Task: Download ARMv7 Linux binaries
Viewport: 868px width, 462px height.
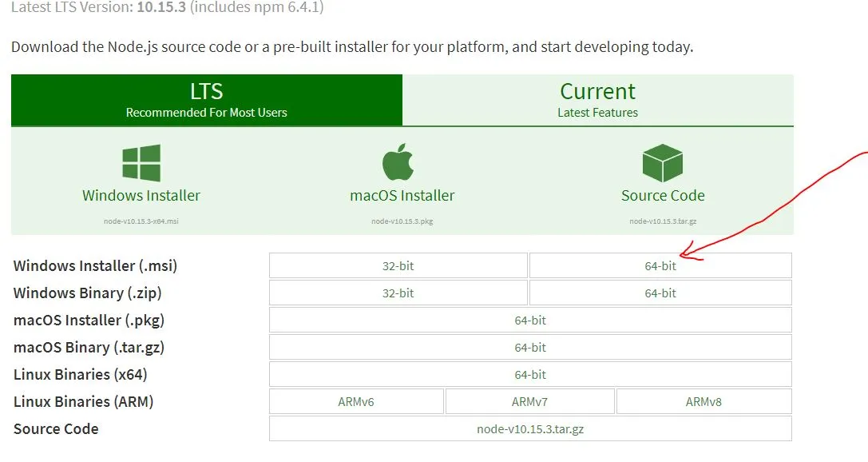Action: 529,401
